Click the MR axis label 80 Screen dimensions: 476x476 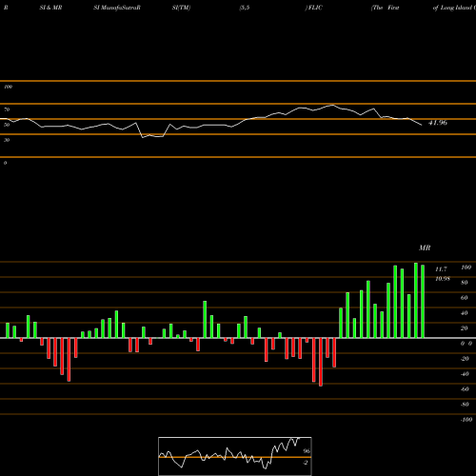point(465,283)
